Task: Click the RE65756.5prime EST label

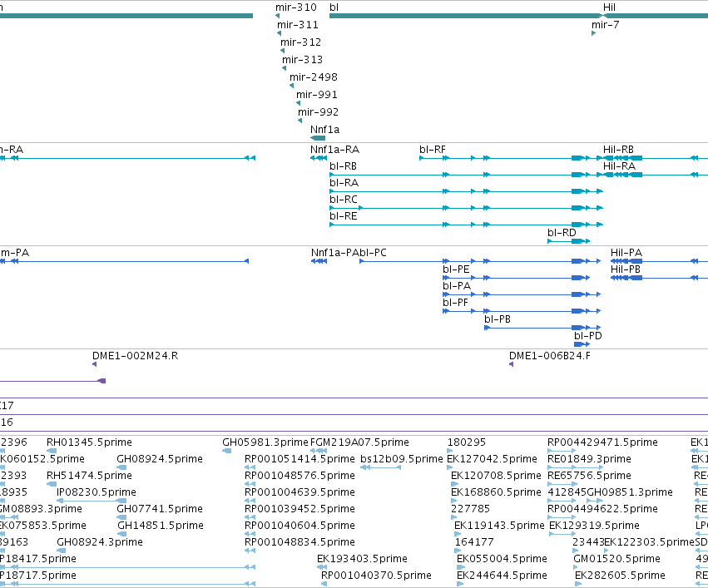Action: [x=589, y=476]
